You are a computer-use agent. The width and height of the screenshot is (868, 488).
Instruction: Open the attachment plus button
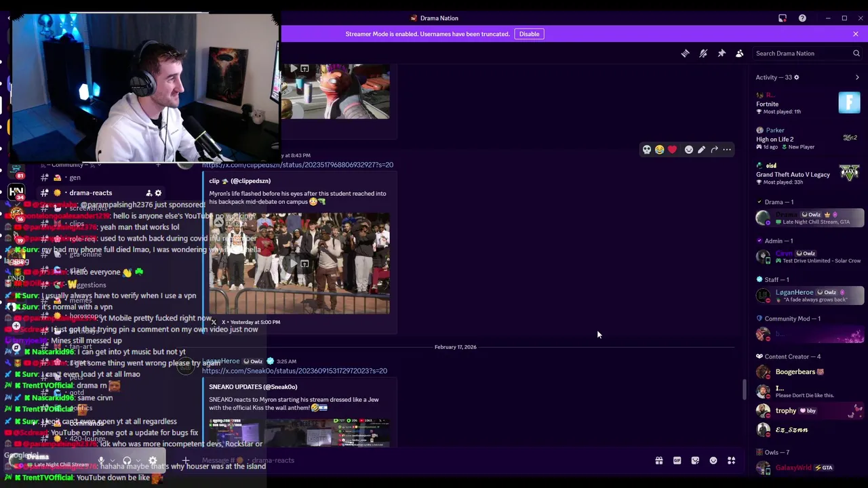185,460
